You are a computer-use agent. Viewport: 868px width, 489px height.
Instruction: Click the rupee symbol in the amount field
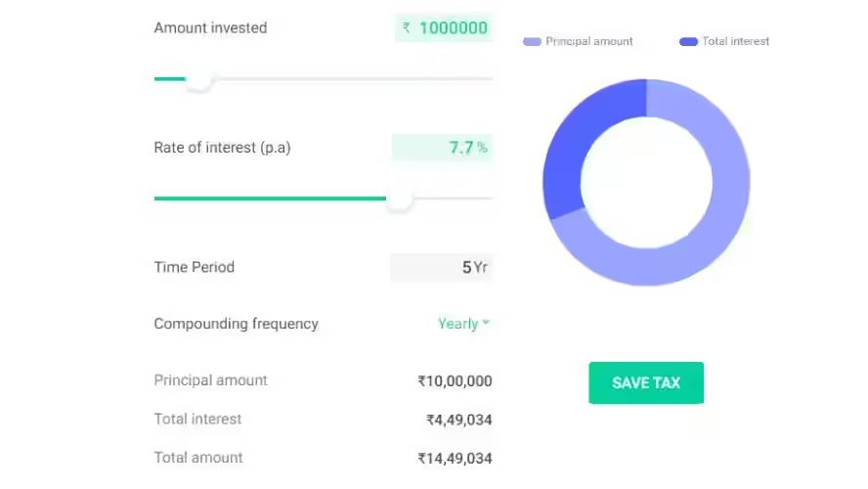click(x=407, y=28)
